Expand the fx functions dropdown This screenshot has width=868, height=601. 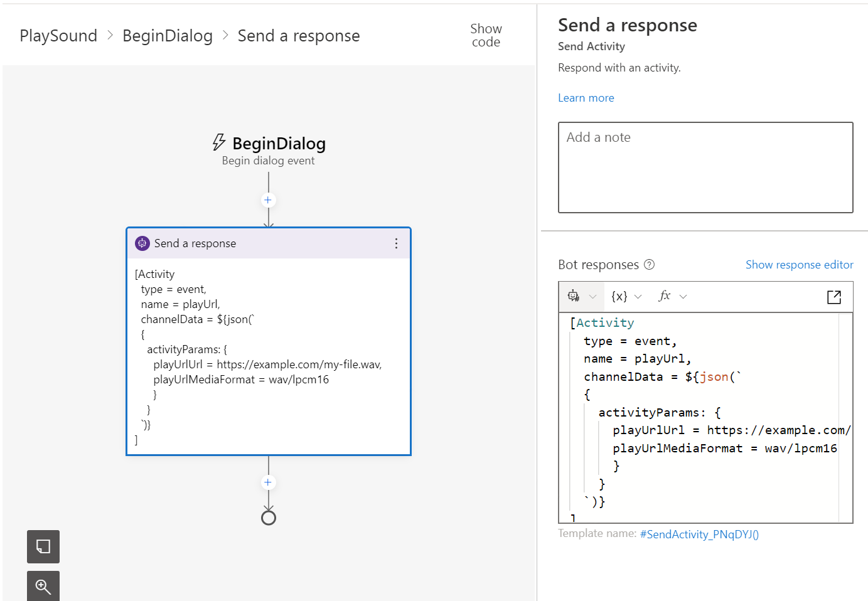[673, 297]
